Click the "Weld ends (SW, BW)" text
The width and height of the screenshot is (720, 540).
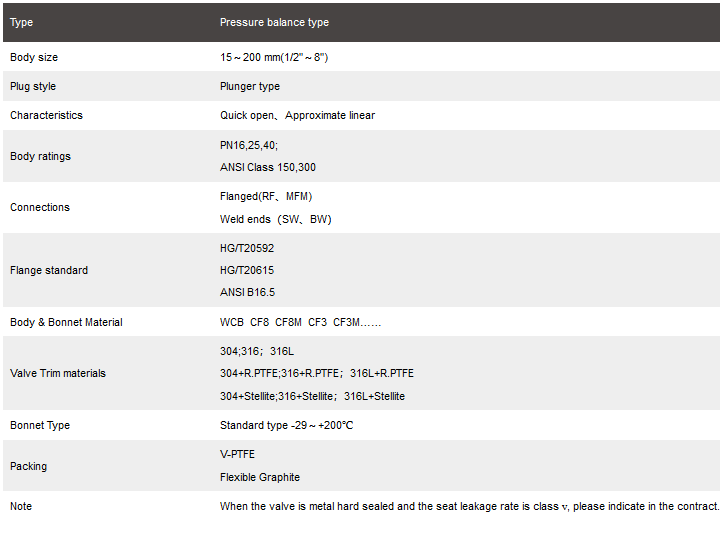coord(275,219)
